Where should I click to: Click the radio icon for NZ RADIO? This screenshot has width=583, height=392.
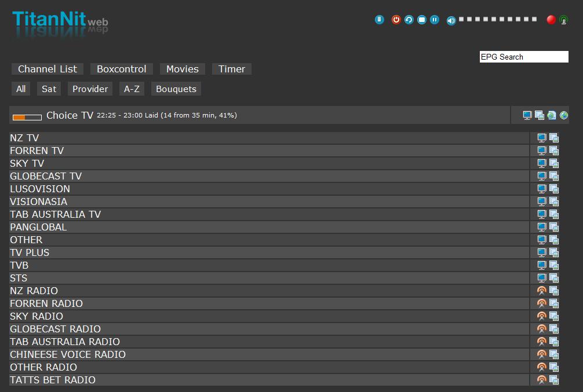542,291
